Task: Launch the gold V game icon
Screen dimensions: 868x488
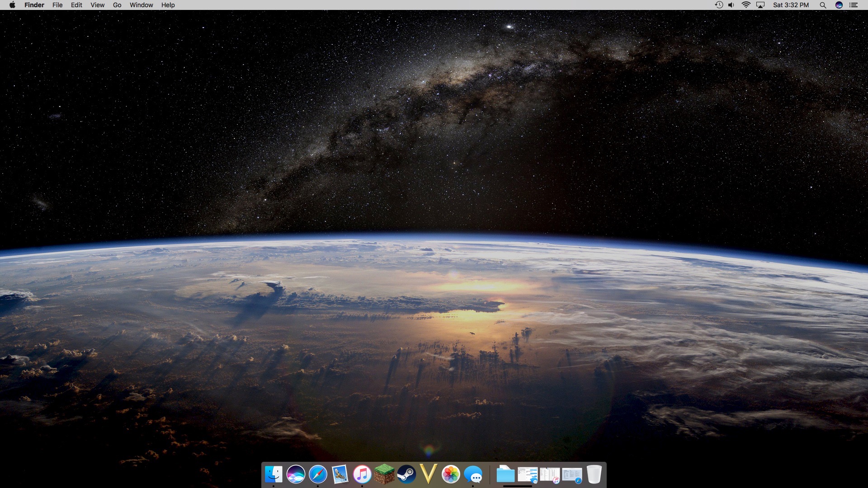Action: click(x=429, y=474)
